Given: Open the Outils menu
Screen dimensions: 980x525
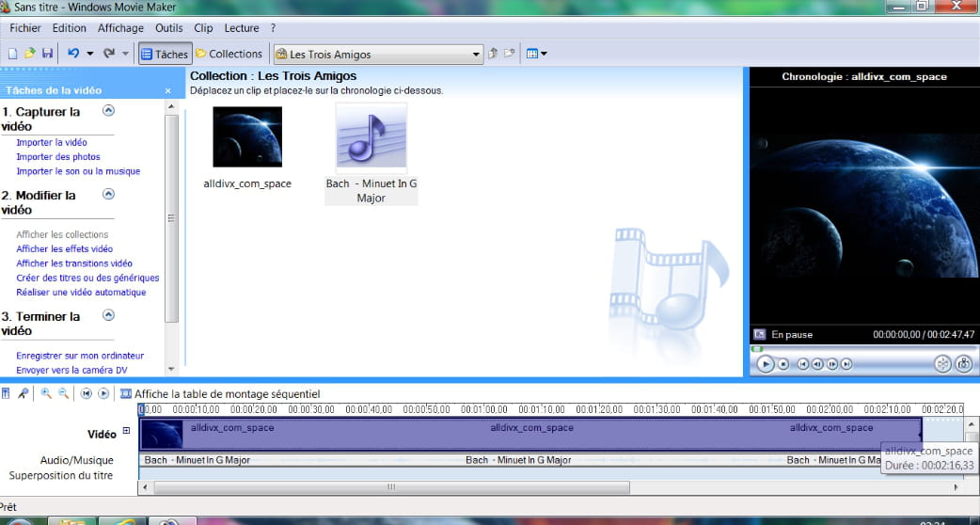Looking at the screenshot, I should pos(168,28).
